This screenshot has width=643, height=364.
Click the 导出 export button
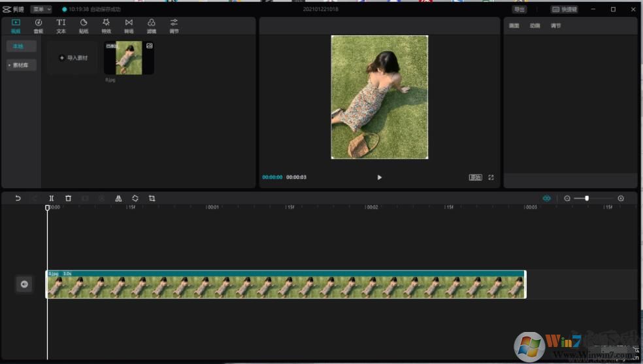pyautogui.click(x=519, y=9)
